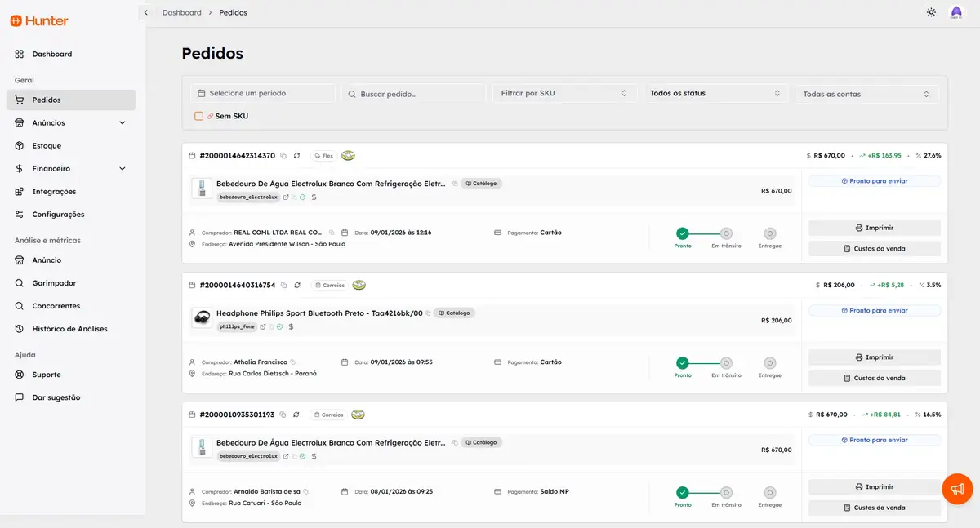The image size is (980, 528).
Task: Click address Rua Catuari - São Paulo
Action: [x=265, y=503]
